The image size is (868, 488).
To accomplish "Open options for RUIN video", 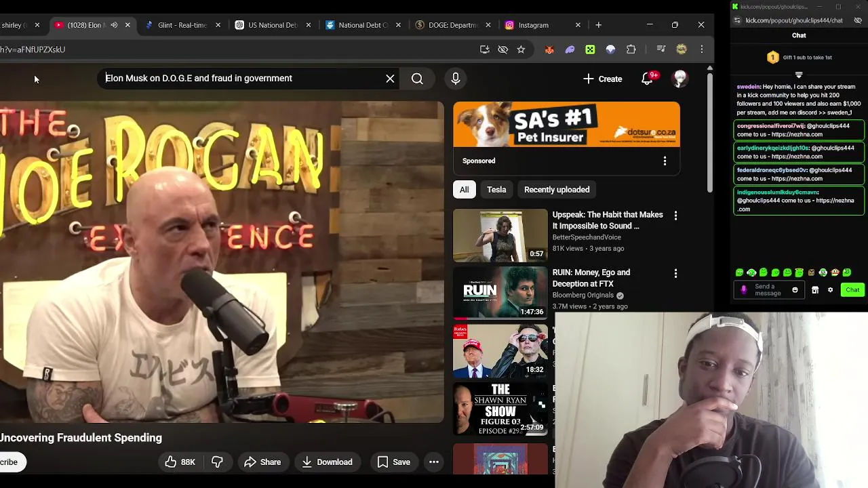I will 675,273.
